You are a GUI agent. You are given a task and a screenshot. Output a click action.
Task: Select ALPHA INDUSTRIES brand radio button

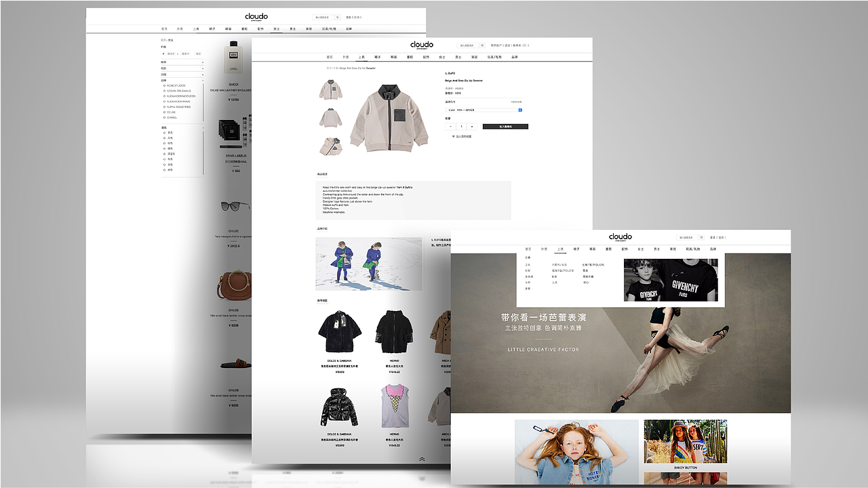pos(164,107)
